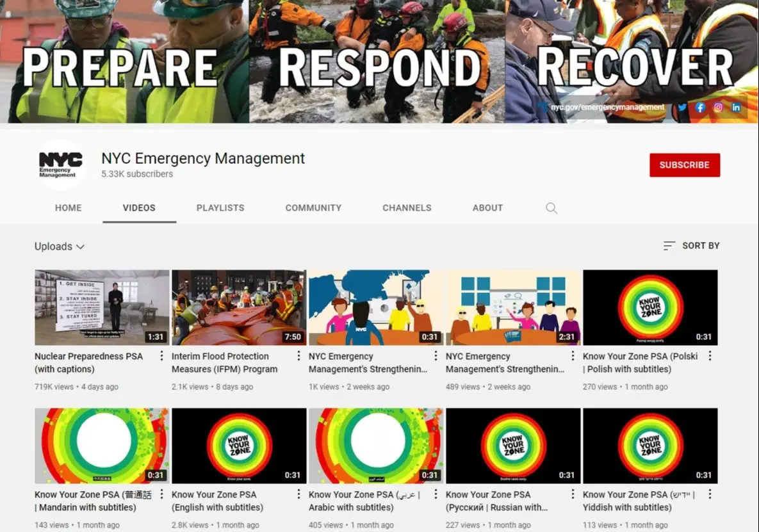Open Interim Flood Protection Measures title
The height and width of the screenshot is (532, 759).
(x=225, y=363)
